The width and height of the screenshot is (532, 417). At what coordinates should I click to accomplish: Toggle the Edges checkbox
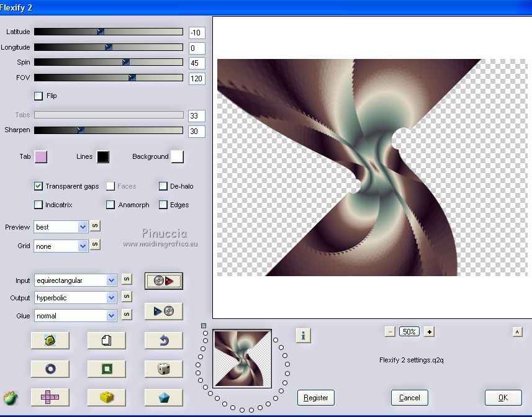coord(163,205)
